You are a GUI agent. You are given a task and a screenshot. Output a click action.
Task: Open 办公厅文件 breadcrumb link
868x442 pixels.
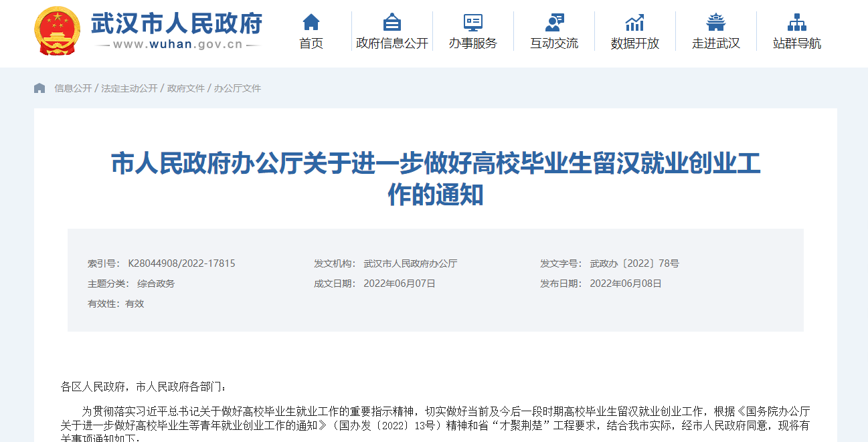[x=238, y=88]
